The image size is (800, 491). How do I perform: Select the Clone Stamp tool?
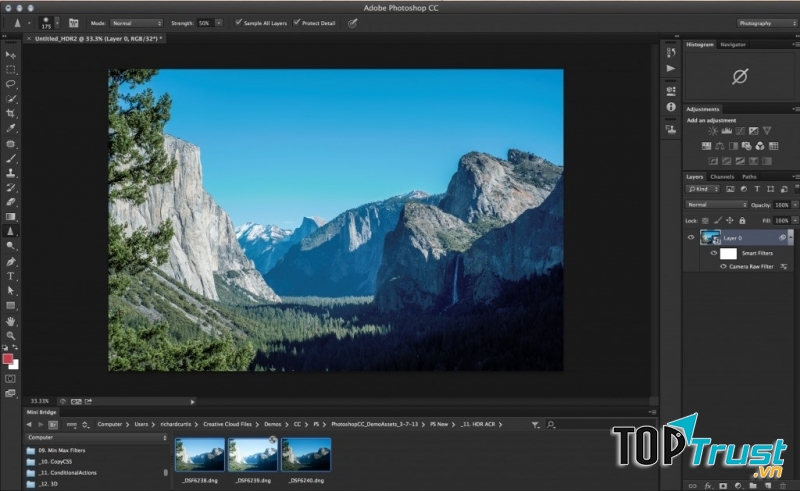[10, 173]
